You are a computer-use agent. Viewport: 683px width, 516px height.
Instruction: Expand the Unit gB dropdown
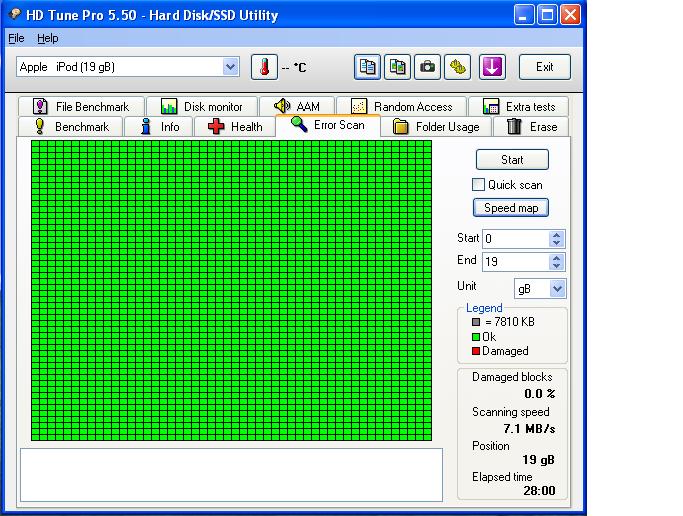[x=558, y=288]
